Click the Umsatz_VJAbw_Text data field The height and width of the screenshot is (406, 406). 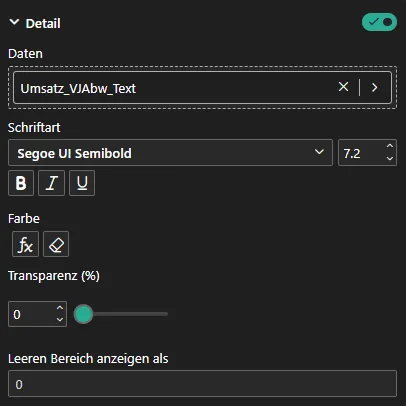pyautogui.click(x=202, y=88)
